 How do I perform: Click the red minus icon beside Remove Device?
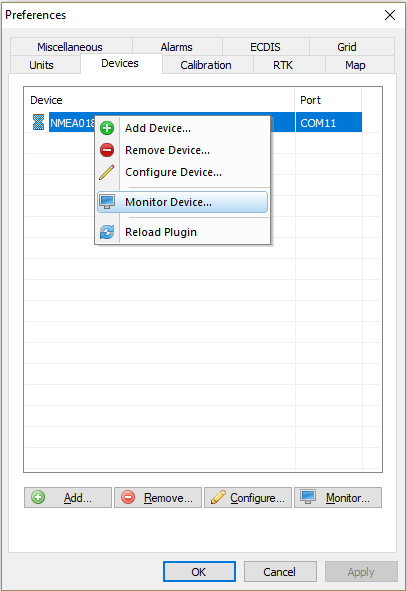(107, 150)
